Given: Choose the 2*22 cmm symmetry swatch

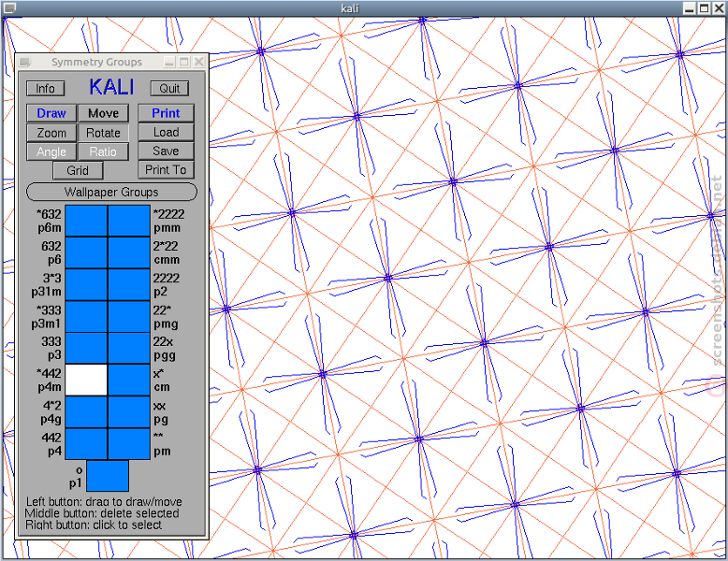Looking at the screenshot, I should 129,252.
